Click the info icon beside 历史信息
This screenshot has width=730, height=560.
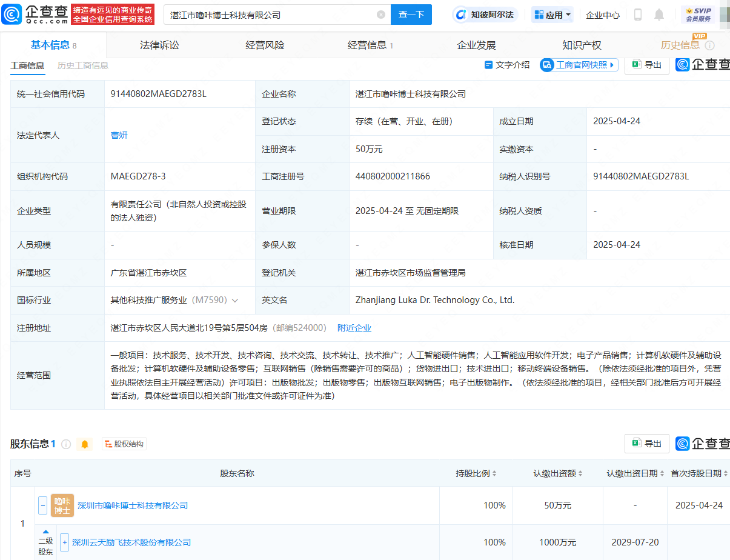click(x=710, y=45)
